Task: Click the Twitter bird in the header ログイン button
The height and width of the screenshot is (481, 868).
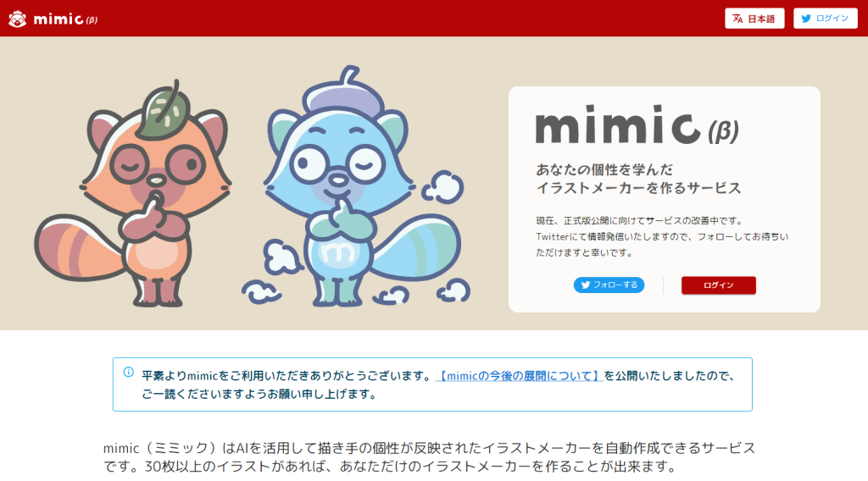Action: click(x=806, y=19)
